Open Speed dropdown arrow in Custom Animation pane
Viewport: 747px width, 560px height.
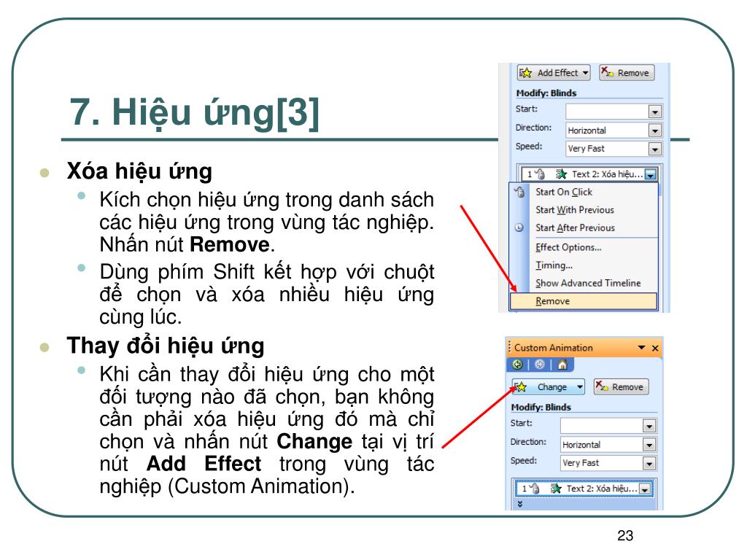coord(649,463)
